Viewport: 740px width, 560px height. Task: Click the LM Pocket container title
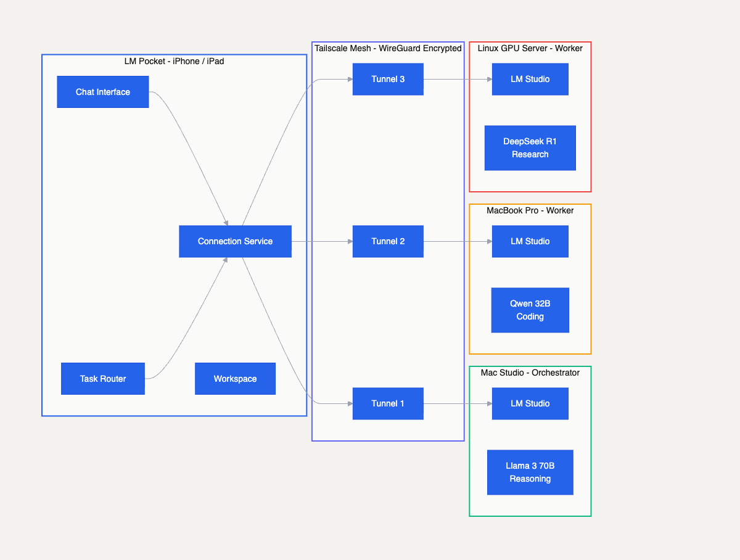click(175, 61)
